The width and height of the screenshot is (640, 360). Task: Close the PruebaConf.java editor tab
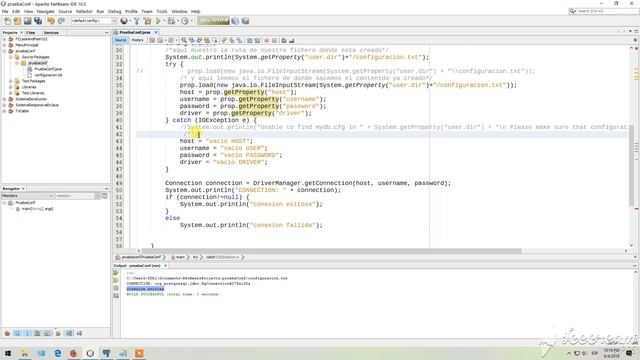tap(156, 32)
